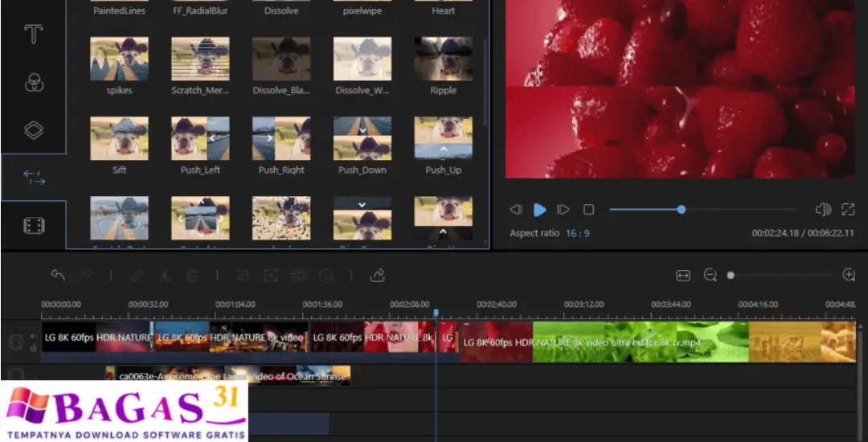Select the Sift transition thumbnail
The width and height of the screenshot is (868, 442).
pyautogui.click(x=119, y=138)
